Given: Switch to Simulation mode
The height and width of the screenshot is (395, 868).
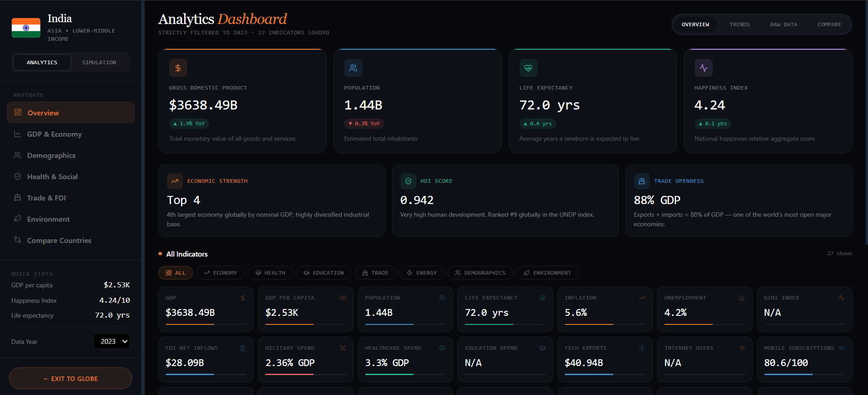Looking at the screenshot, I should coord(99,62).
